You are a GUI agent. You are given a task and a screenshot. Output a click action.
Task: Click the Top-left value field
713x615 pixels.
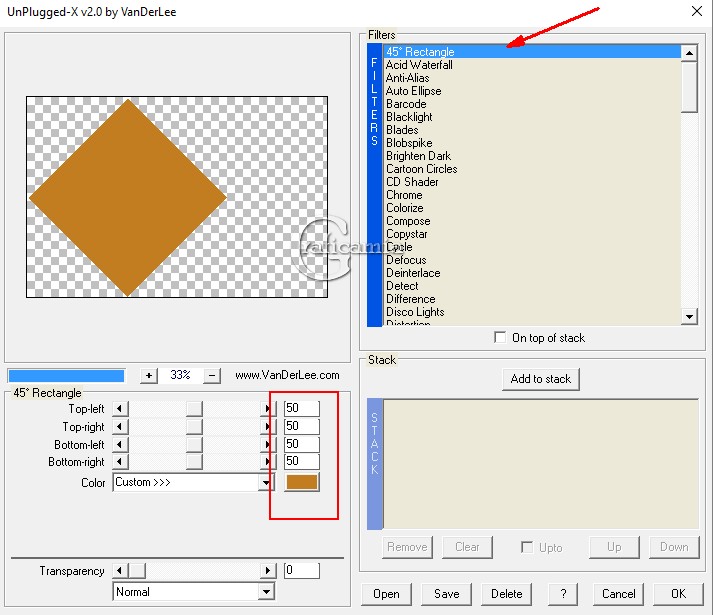301,408
